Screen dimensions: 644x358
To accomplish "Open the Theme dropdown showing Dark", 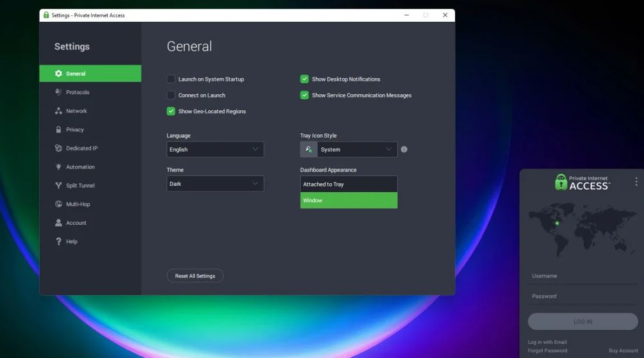I will (x=215, y=184).
